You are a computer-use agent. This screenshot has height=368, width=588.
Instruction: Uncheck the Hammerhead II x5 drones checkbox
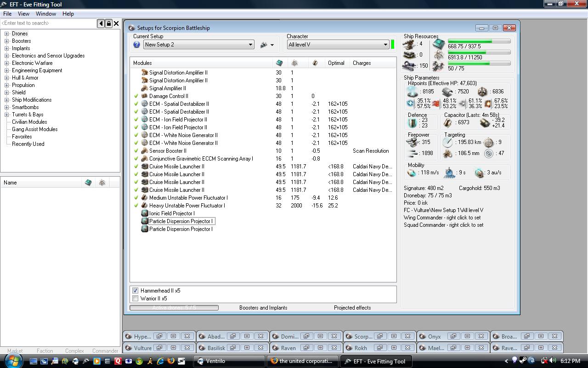click(x=136, y=291)
